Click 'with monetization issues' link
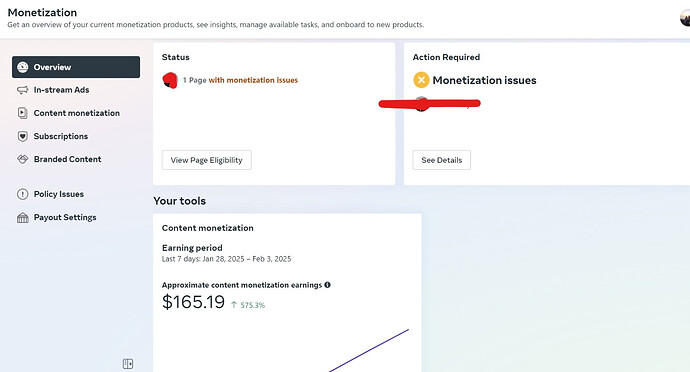 click(x=253, y=80)
